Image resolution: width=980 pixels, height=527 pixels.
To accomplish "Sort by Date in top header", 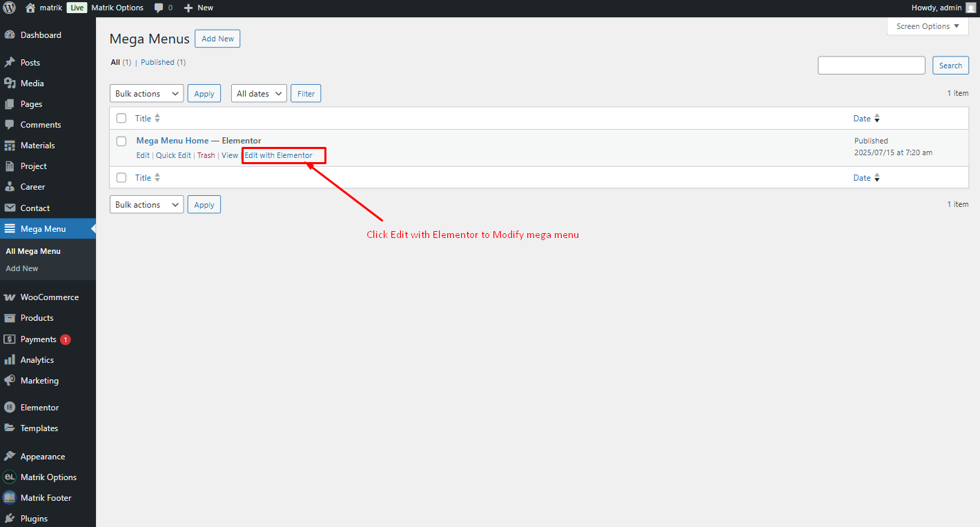I will click(x=867, y=119).
